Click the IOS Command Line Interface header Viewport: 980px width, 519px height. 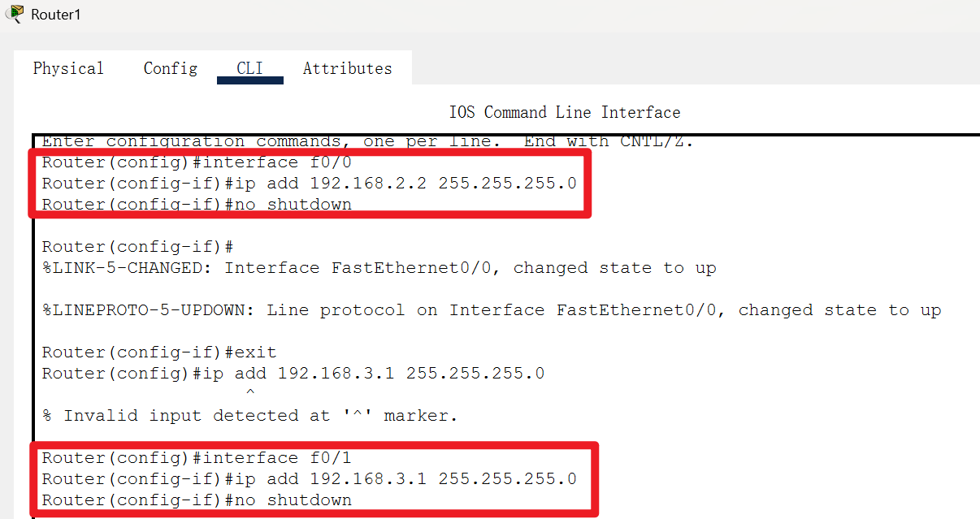tap(564, 112)
